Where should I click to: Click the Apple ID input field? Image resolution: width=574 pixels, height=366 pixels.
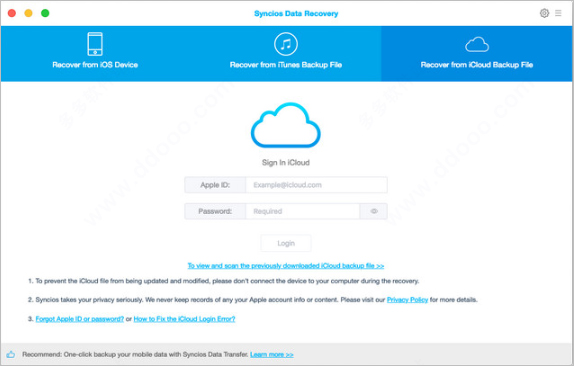[316, 185]
